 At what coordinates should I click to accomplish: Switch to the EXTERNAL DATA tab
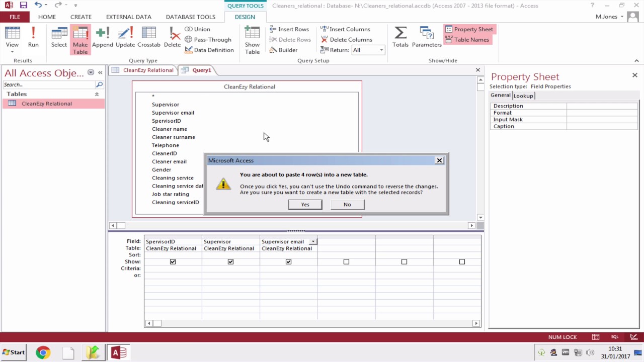(x=129, y=17)
